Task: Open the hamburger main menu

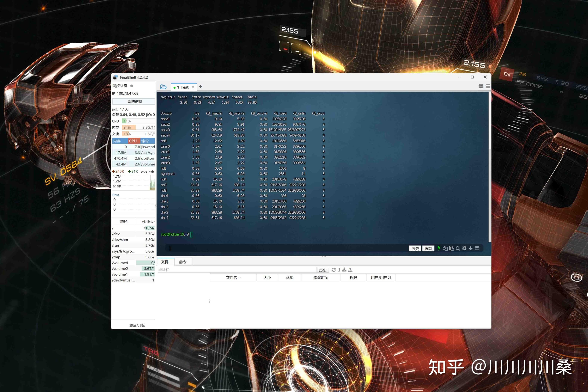Action: [x=488, y=86]
